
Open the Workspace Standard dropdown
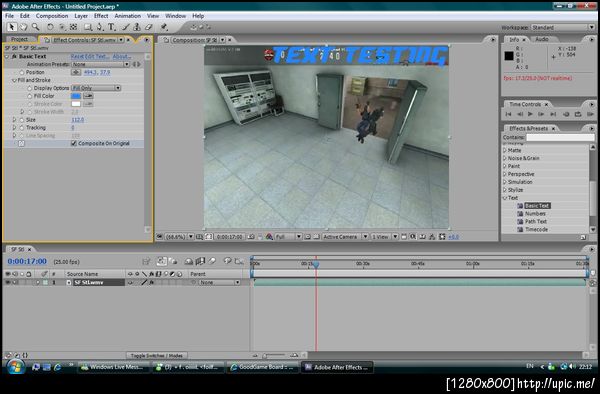click(x=562, y=28)
